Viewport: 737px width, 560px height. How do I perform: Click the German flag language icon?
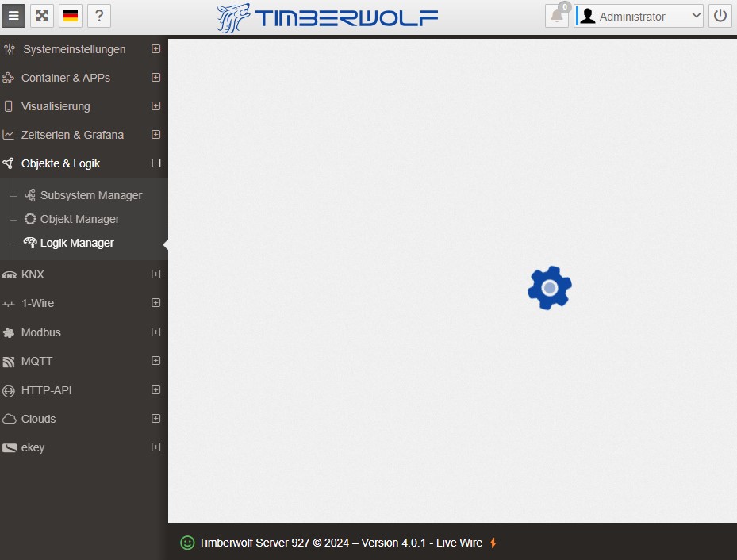tap(71, 16)
